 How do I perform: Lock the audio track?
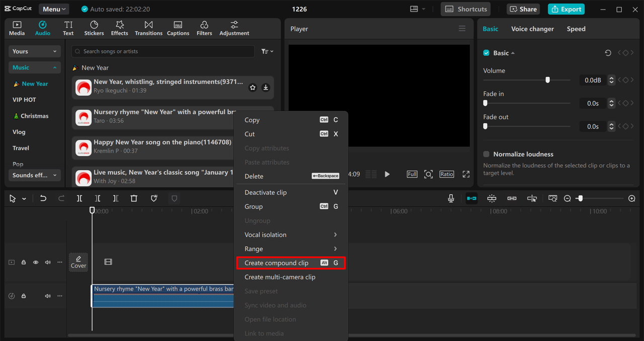click(x=24, y=296)
